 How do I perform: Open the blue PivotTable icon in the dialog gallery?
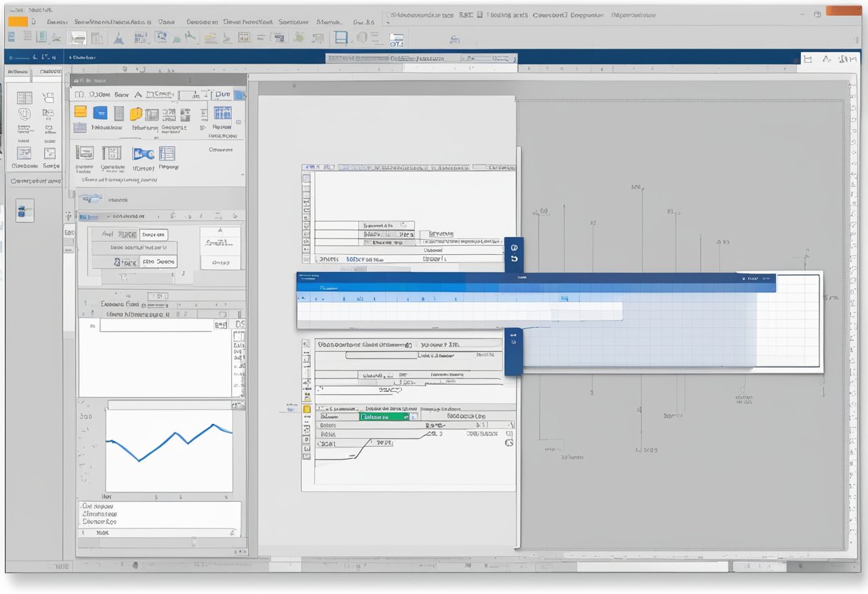click(x=100, y=114)
